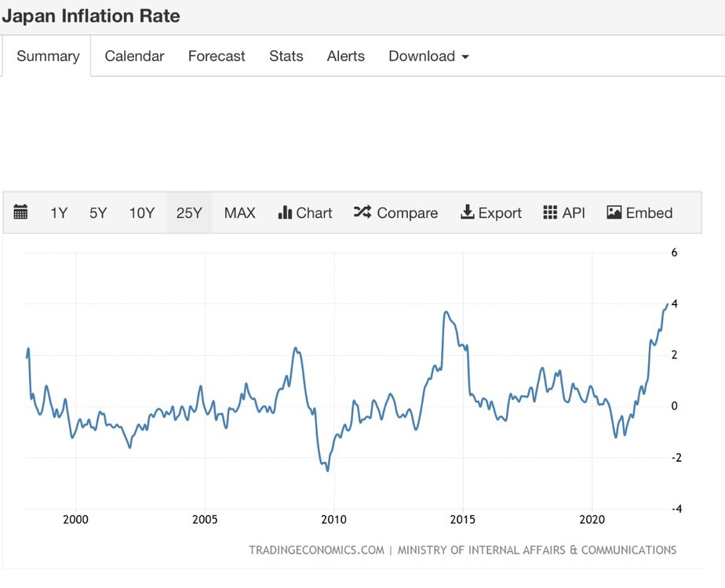Viewport: 725px width, 588px height.
Task: Switch to the Summary tab
Action: tap(48, 56)
